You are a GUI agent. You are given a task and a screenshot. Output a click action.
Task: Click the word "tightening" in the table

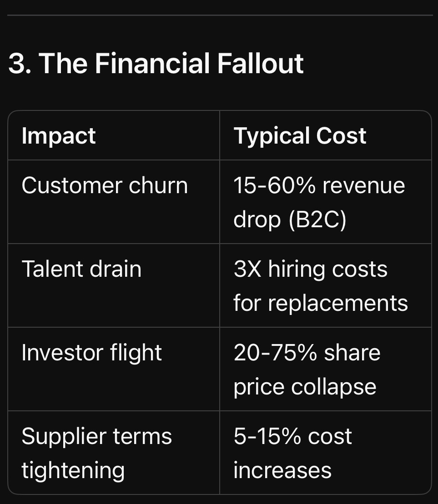click(73, 470)
